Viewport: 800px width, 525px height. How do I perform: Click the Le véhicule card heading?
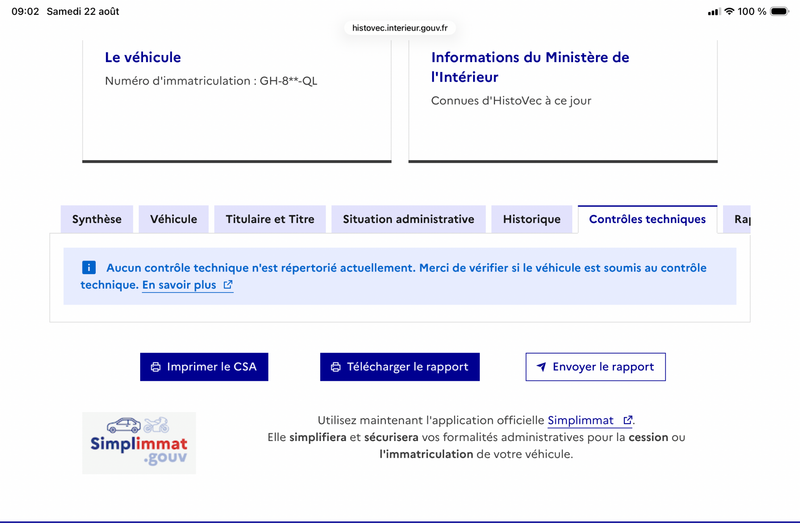click(143, 57)
